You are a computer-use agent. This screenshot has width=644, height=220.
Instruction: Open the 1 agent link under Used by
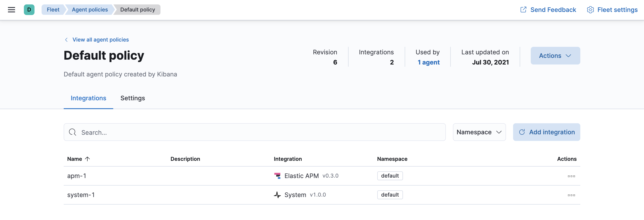pos(429,62)
